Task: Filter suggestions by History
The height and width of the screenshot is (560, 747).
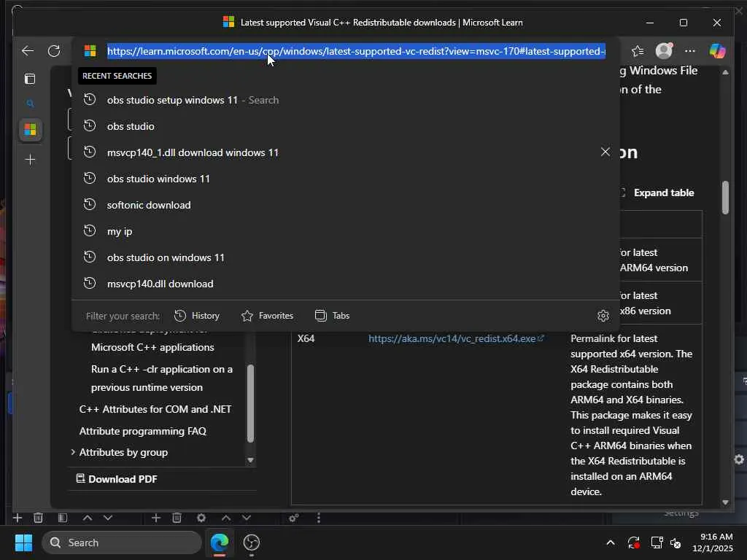Action: [x=197, y=316]
